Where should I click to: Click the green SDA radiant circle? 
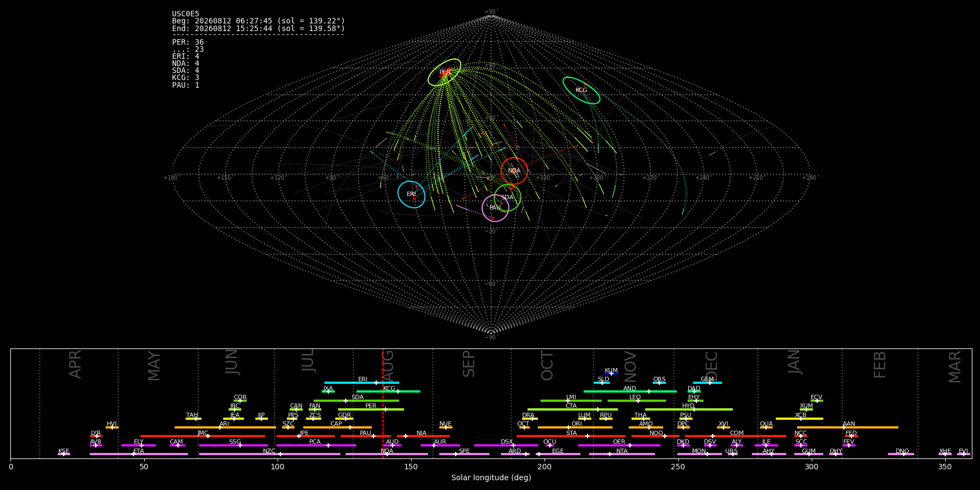click(x=507, y=198)
